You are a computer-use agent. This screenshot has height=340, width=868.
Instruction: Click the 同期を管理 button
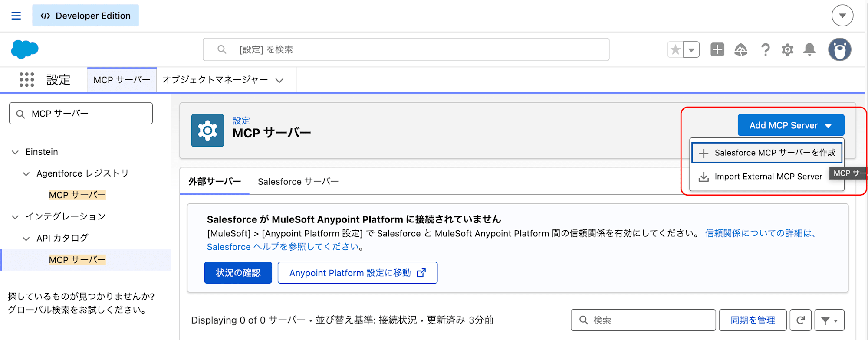753,320
